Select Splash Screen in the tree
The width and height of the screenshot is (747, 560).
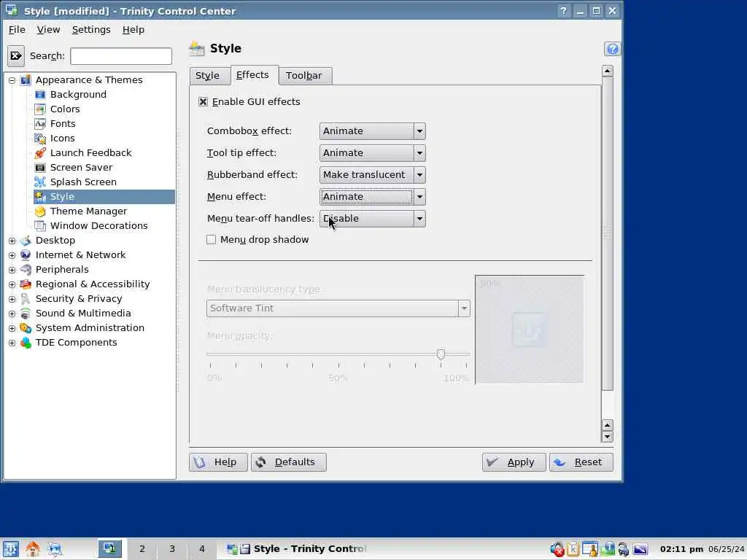(x=83, y=182)
